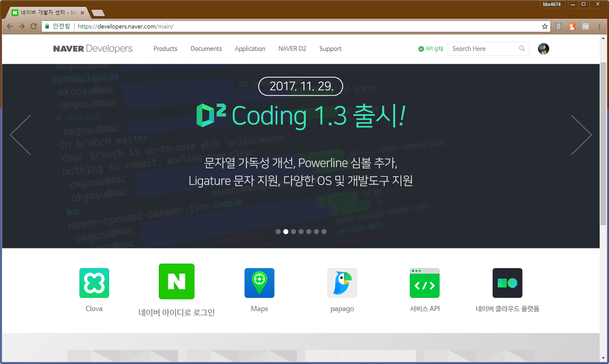Show previous banner slide arrow

point(20,135)
